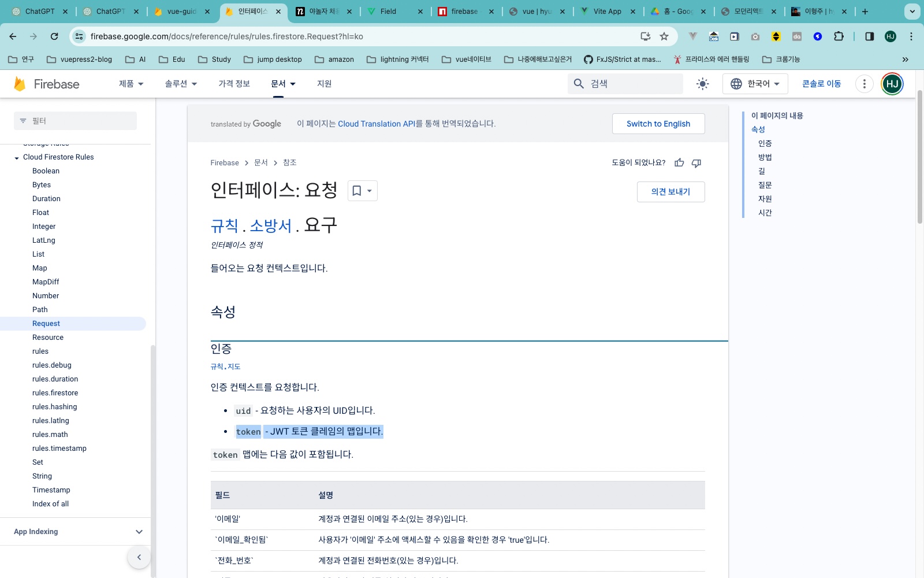The height and width of the screenshot is (578, 924).
Task: Open the bookmarks overflow chevron
Action: (x=905, y=60)
